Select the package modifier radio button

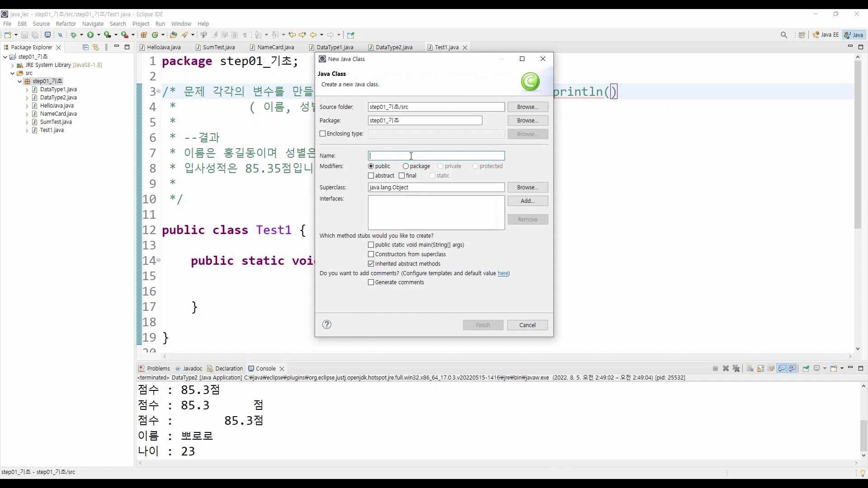[x=406, y=166]
